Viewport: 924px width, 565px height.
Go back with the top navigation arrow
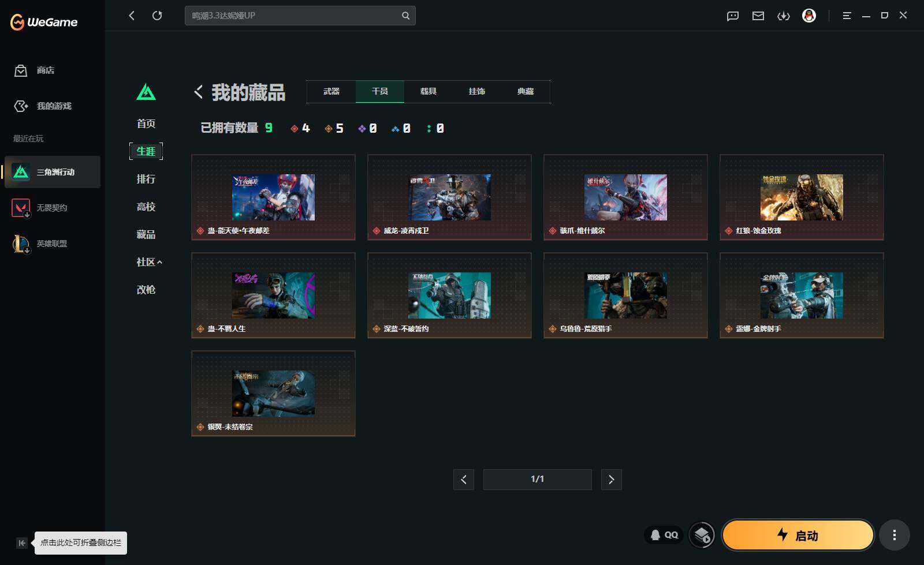[x=132, y=16]
